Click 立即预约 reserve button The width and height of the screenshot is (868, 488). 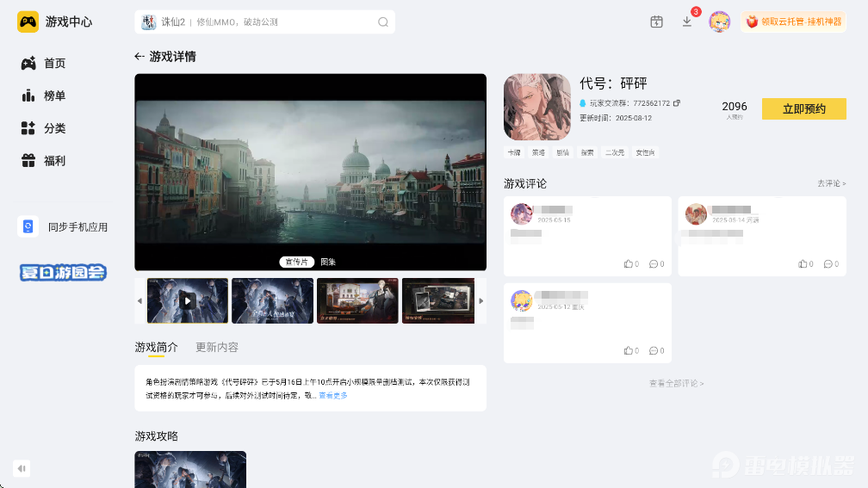pos(803,109)
